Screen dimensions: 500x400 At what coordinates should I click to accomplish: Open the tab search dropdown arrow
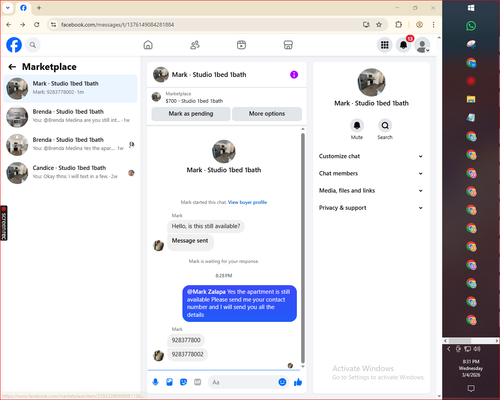8,8
